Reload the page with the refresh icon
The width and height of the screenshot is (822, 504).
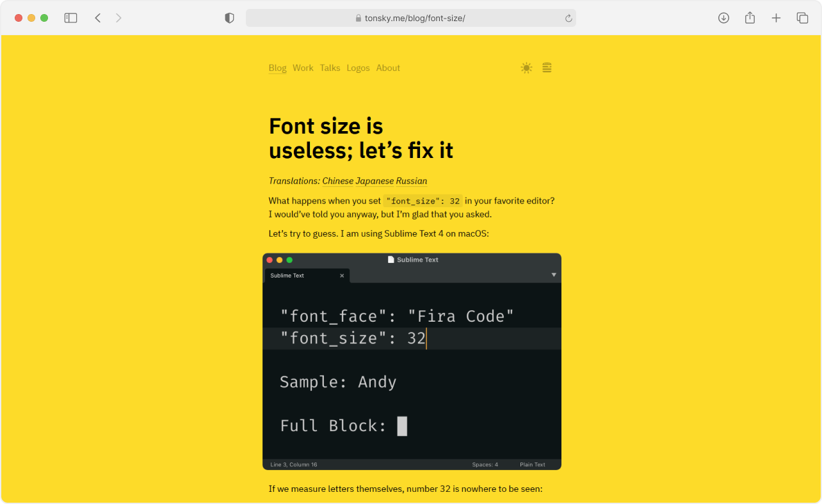pos(568,19)
